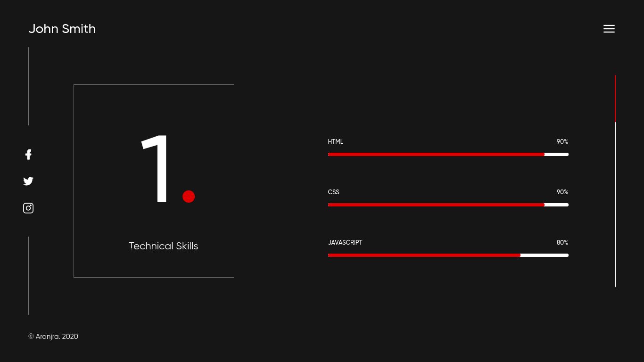
Task: Click the large number 1
Action: 157,169
